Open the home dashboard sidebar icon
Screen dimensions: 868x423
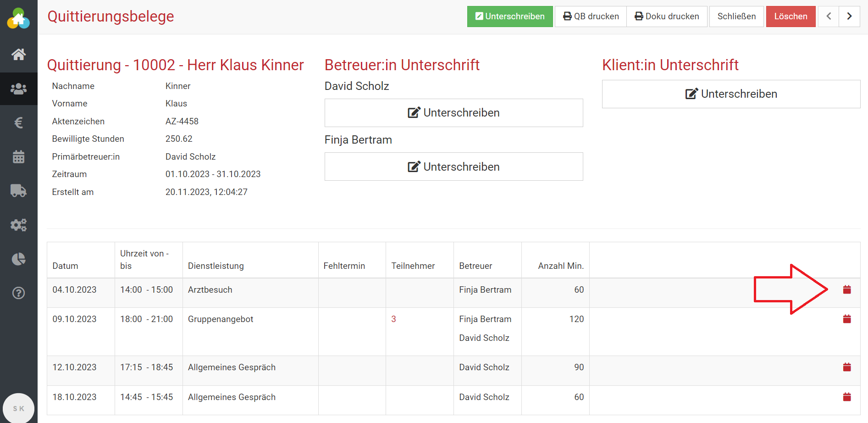(x=18, y=55)
